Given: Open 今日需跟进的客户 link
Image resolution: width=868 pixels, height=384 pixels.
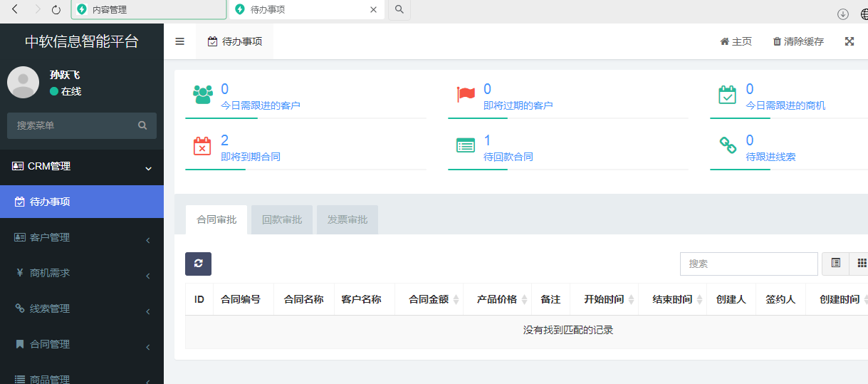Looking at the screenshot, I should pos(261,105).
